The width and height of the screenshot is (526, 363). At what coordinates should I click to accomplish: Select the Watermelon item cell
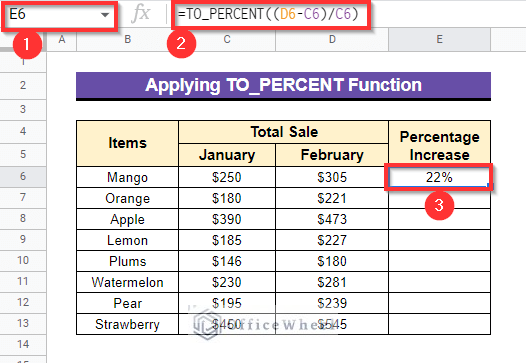[x=127, y=282]
